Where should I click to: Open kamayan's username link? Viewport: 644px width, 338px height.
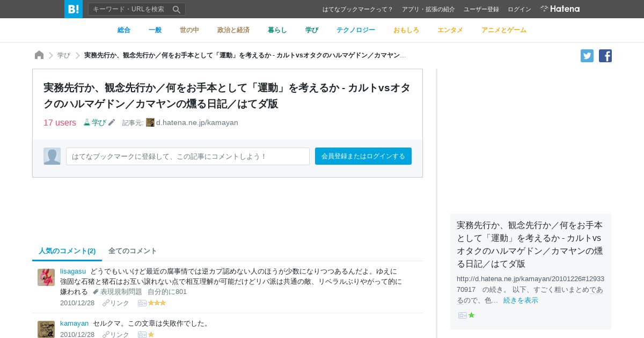[x=74, y=324]
